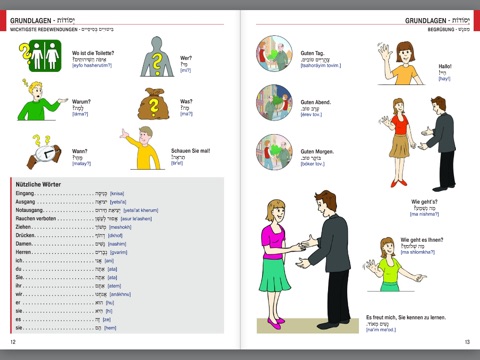Click the greeting text 'Guten Abend.'
The height and width of the screenshot is (360, 480).
pos(316,102)
